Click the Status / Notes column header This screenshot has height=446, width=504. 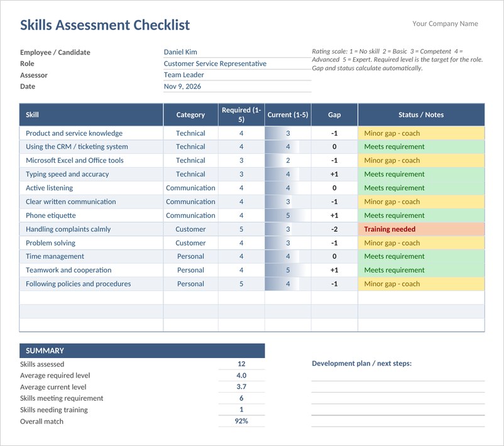coord(421,115)
